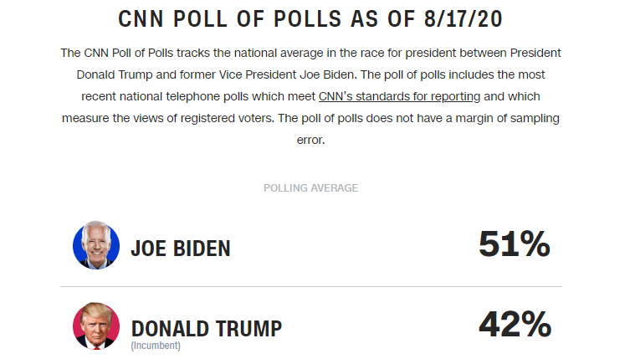Click the word "error." ending the paragraph
The width and height of the screenshot is (630, 364).
tap(310, 140)
